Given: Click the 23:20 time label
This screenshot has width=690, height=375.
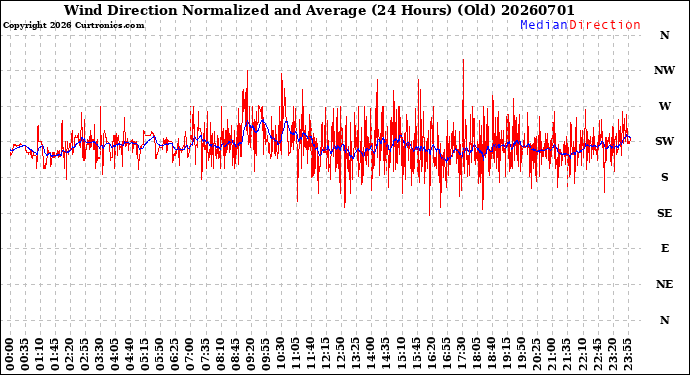Looking at the screenshot, I should [x=612, y=354].
